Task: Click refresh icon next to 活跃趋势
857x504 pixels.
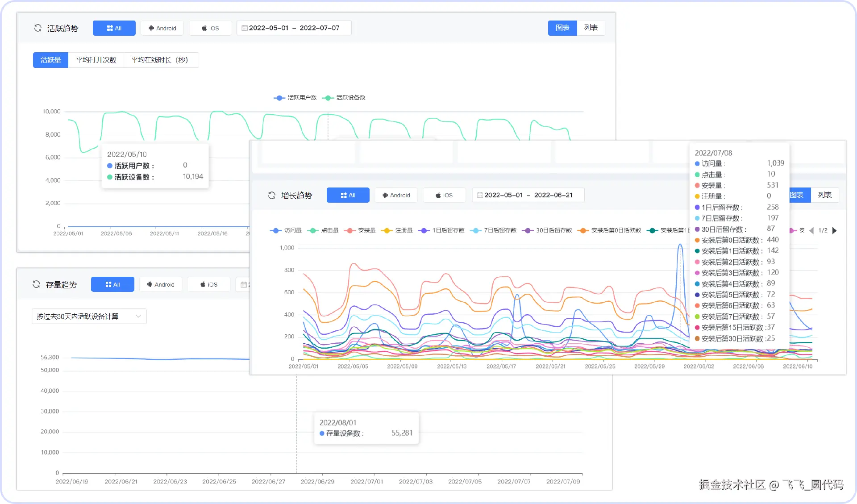Action: [x=38, y=28]
